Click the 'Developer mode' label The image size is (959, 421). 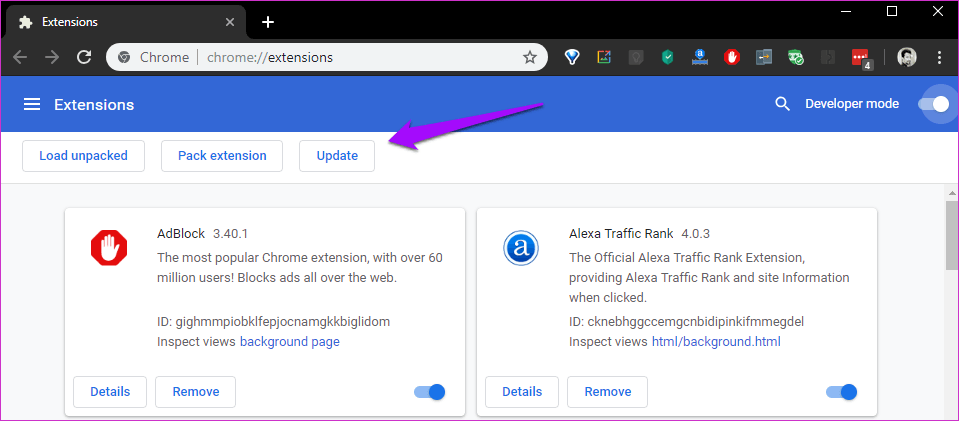click(852, 104)
